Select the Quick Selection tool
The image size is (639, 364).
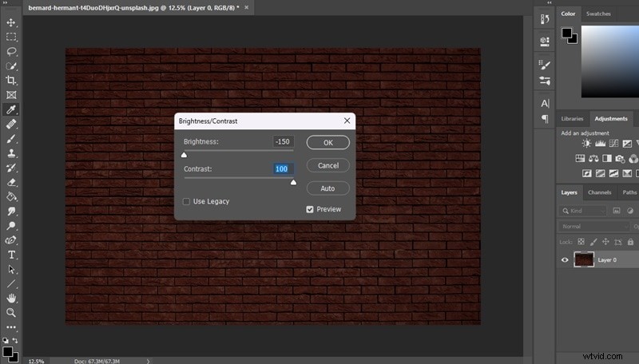coord(11,66)
